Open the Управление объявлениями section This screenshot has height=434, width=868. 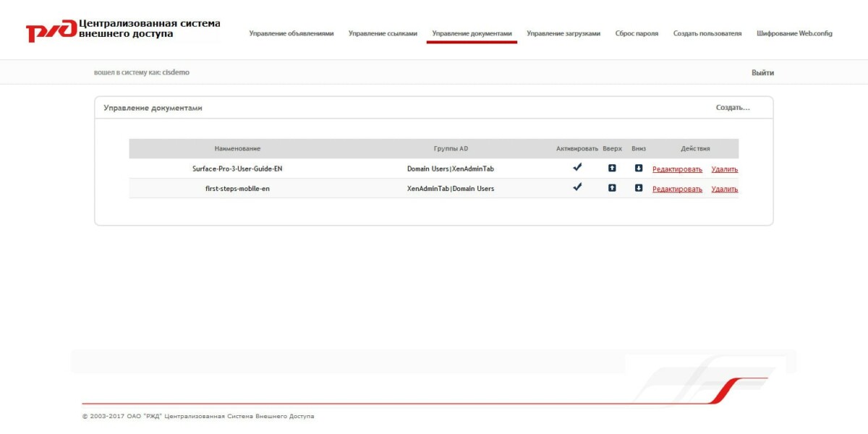coord(292,33)
